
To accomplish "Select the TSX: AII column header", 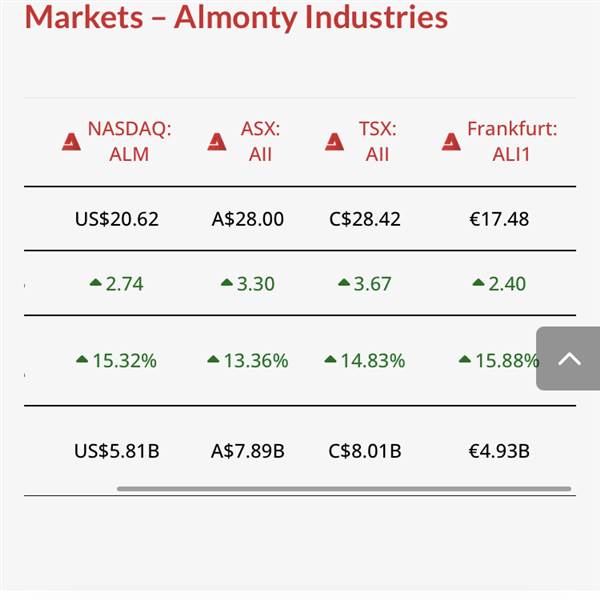I will pyautogui.click(x=377, y=141).
